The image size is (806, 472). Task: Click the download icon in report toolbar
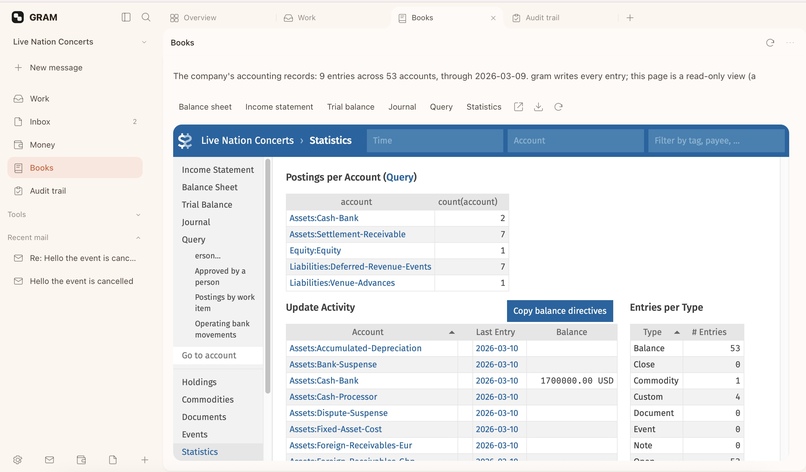[538, 106]
